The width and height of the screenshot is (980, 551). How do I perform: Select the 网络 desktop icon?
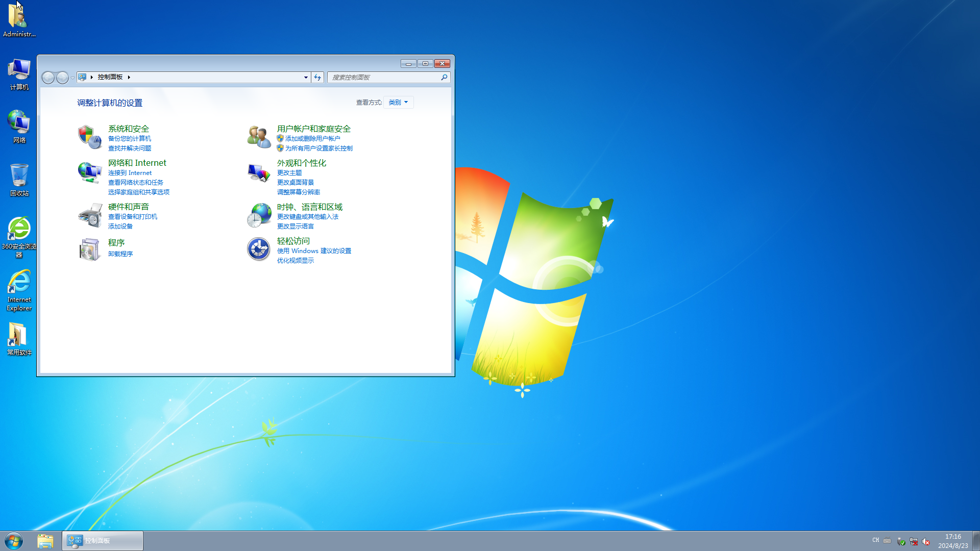pos(19,127)
